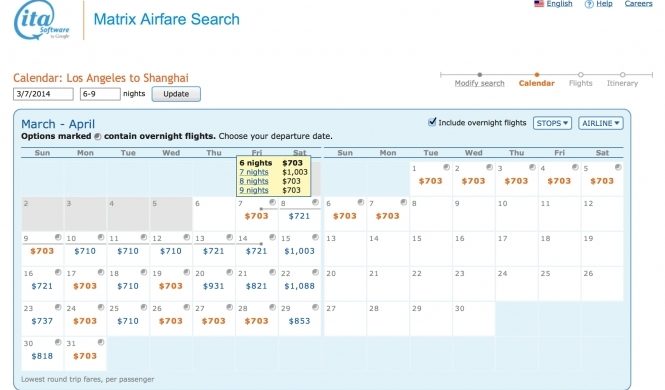This screenshot has width=665, height=390.
Task: Go to Modify search step
Action: (x=479, y=83)
